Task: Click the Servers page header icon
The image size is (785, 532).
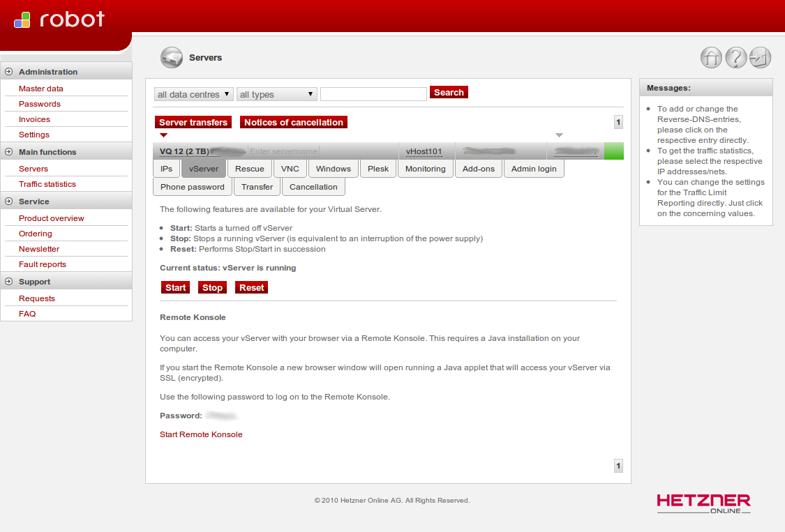Action: click(171, 58)
